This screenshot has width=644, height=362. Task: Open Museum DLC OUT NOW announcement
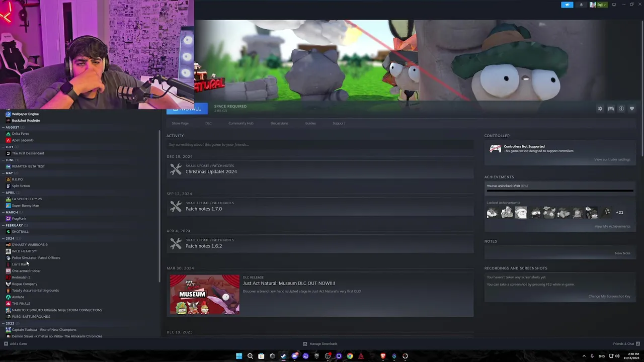point(289,283)
